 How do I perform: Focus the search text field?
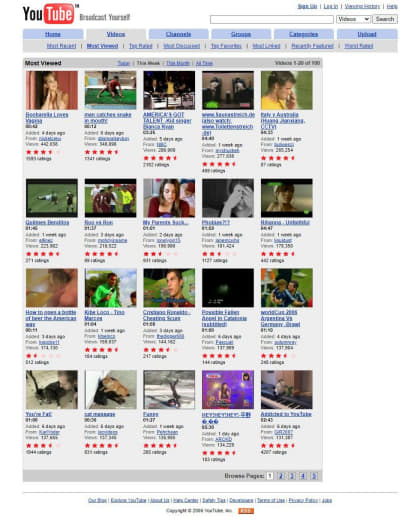(272, 20)
